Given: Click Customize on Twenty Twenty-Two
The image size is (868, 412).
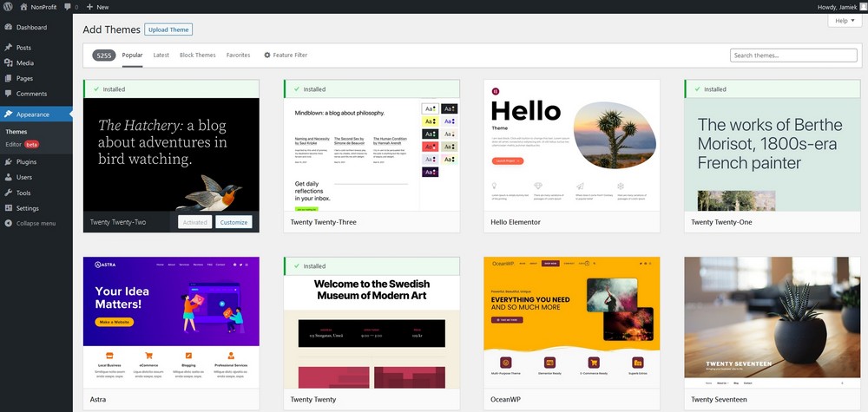Looking at the screenshot, I should (x=233, y=222).
